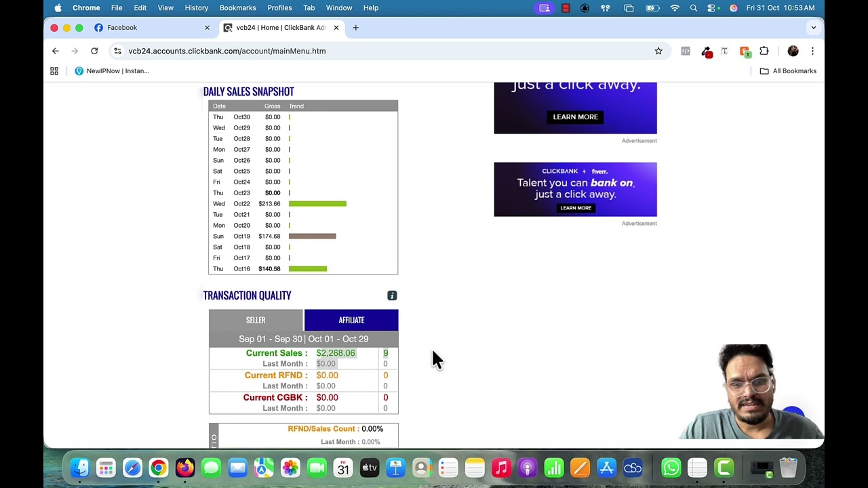Open Trash from the Dock

[789, 468]
